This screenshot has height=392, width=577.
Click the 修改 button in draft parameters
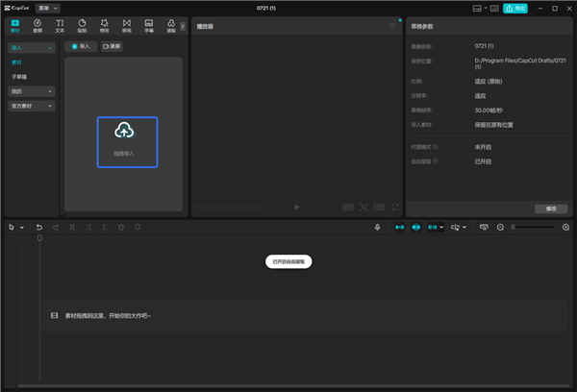(550, 208)
